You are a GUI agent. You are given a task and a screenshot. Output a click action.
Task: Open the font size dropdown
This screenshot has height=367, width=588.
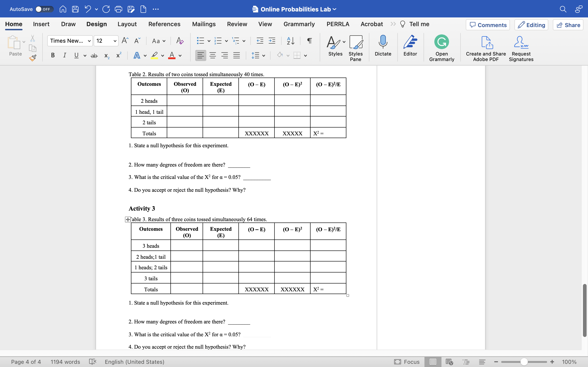point(115,41)
